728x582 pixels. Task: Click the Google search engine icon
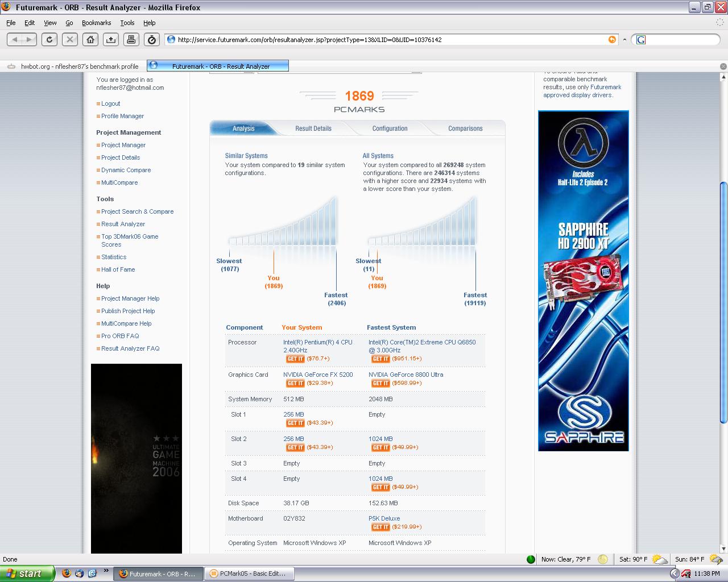pyautogui.click(x=641, y=40)
